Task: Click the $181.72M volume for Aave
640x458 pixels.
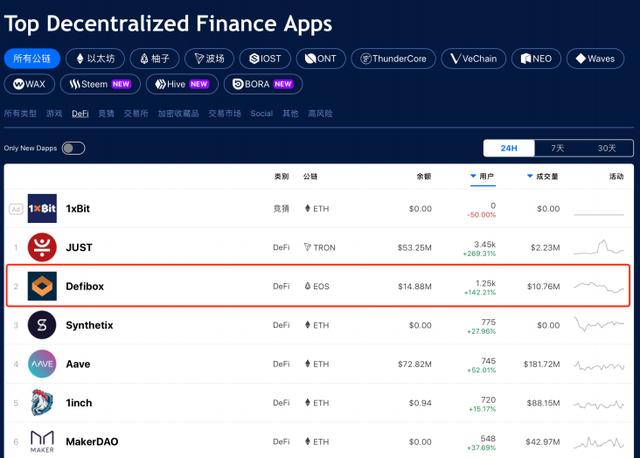Action: [542, 364]
